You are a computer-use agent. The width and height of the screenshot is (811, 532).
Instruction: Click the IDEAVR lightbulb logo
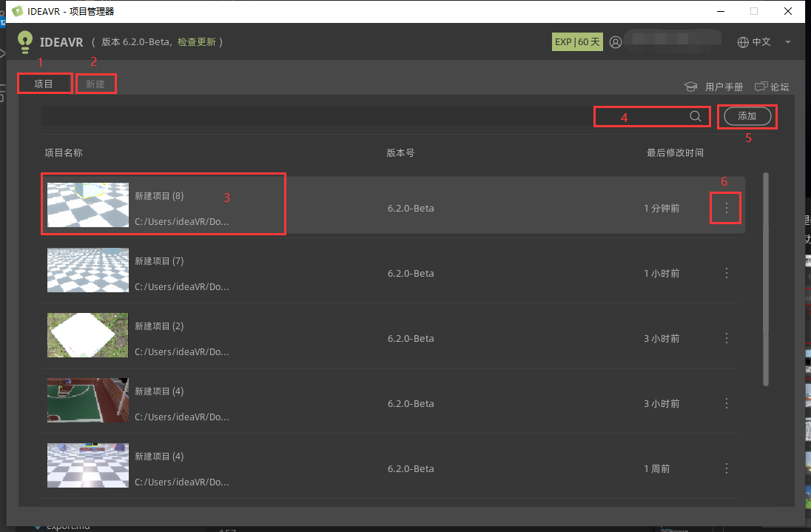24,42
